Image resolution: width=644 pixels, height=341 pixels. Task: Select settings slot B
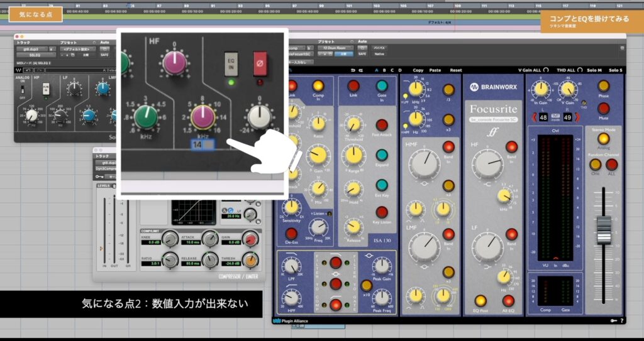(384, 70)
